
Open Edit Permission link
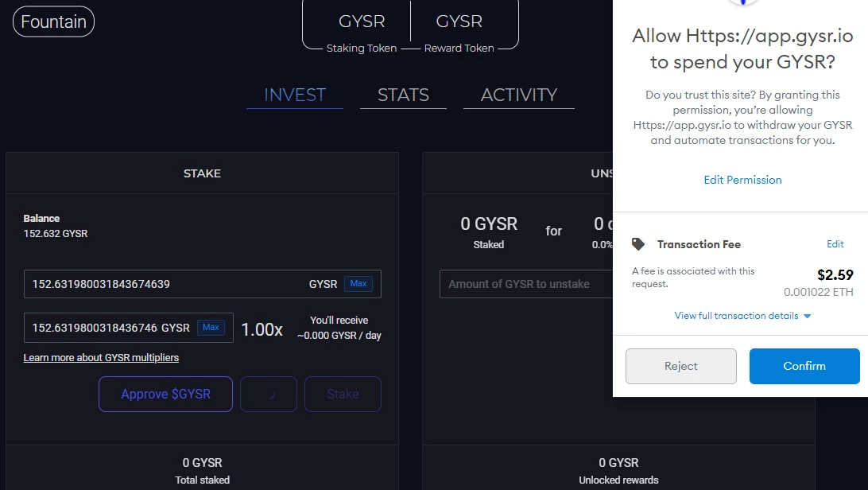click(742, 180)
